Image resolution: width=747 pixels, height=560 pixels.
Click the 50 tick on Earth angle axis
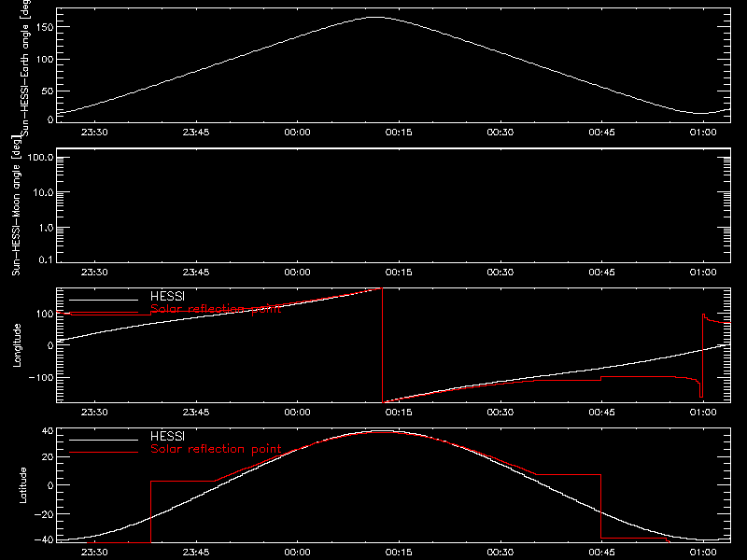48,91
